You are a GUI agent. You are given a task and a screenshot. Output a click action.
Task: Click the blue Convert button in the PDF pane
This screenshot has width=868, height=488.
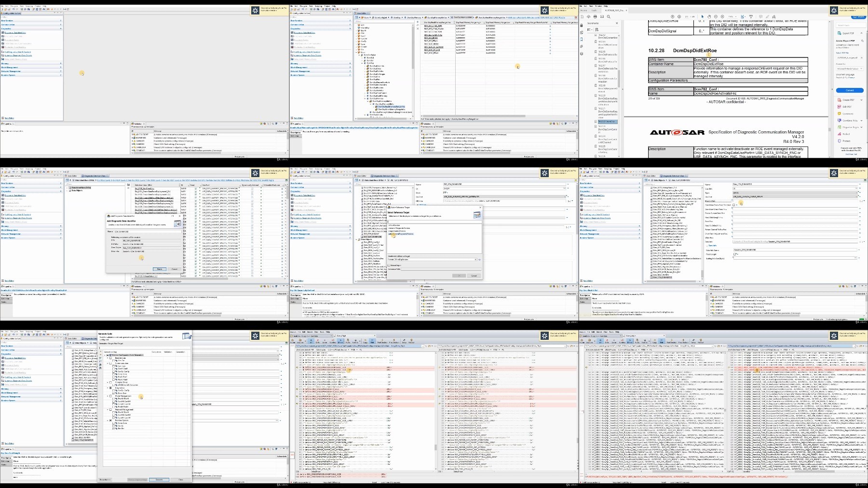coord(850,90)
